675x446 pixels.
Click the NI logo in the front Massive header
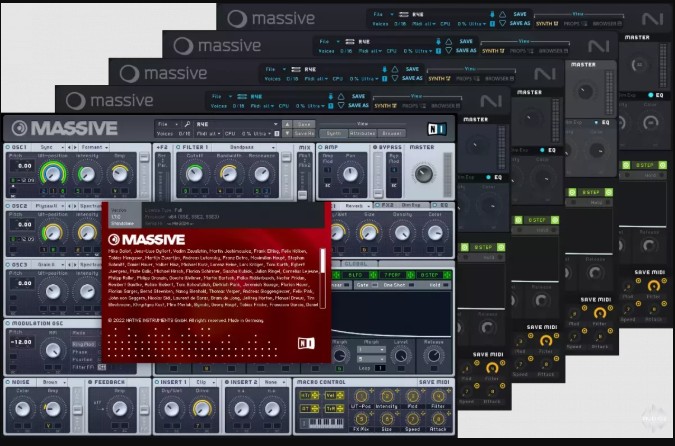(437, 129)
